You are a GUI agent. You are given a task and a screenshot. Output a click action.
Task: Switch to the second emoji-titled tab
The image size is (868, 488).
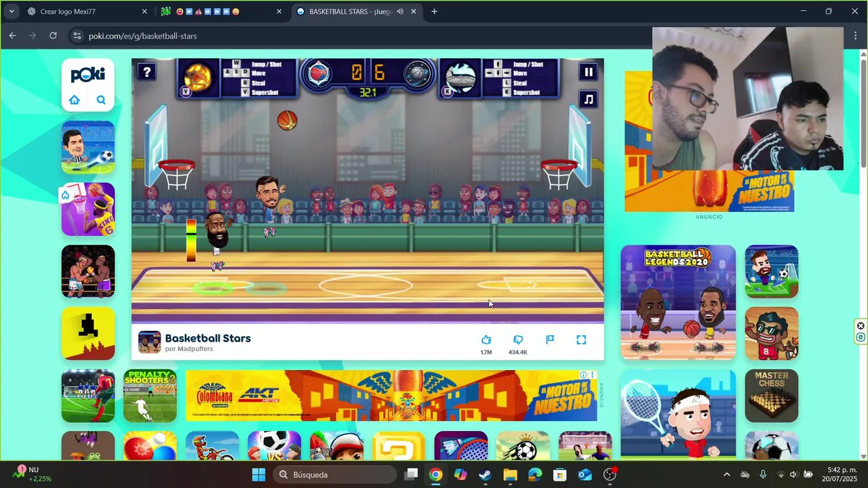pyautogui.click(x=220, y=12)
